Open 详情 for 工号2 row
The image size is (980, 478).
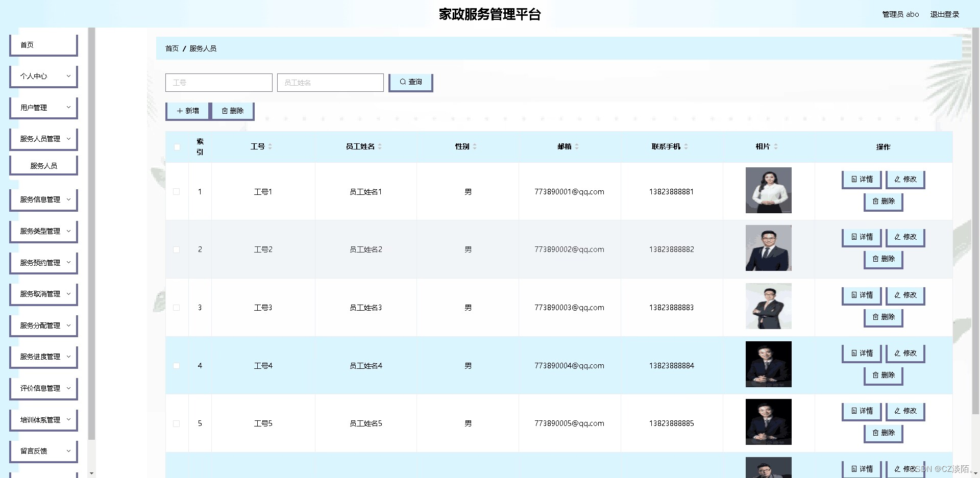[862, 237]
